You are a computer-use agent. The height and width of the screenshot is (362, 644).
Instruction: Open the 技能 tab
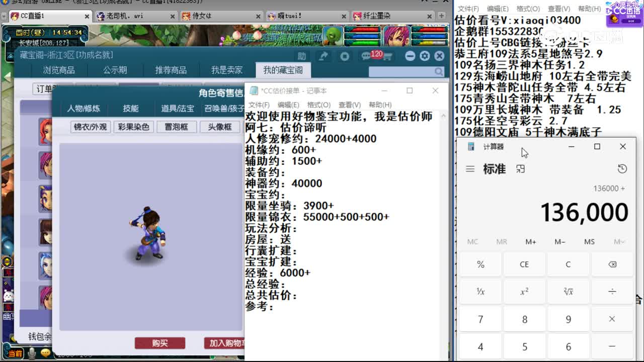coord(131,109)
